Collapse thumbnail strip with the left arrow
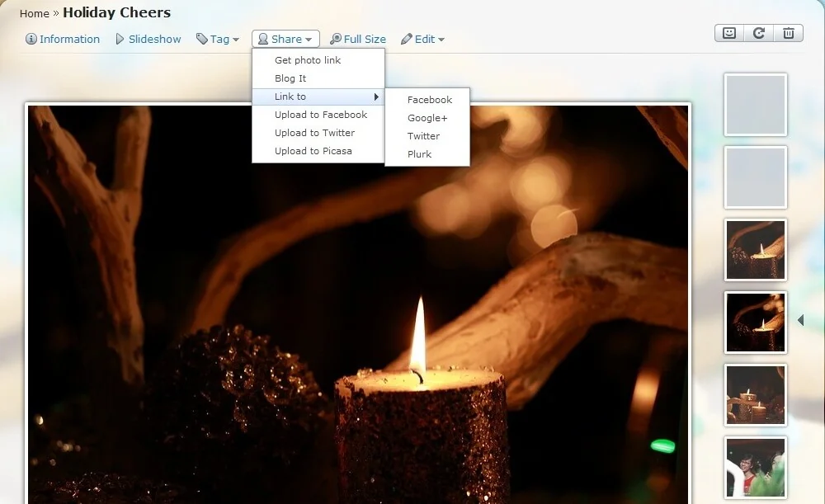 point(800,320)
